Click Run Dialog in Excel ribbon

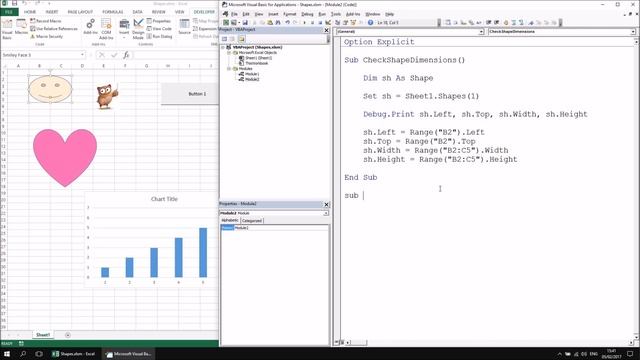click(159, 36)
